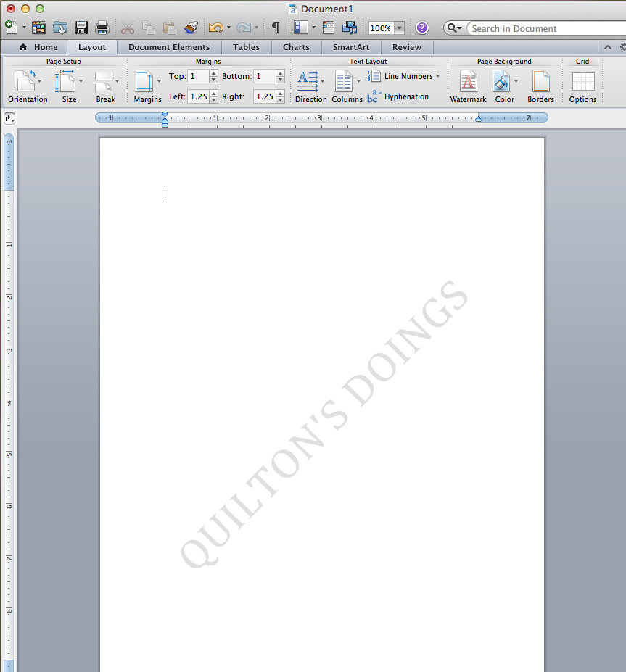
Task: Select the Layout tab
Action: [x=91, y=47]
